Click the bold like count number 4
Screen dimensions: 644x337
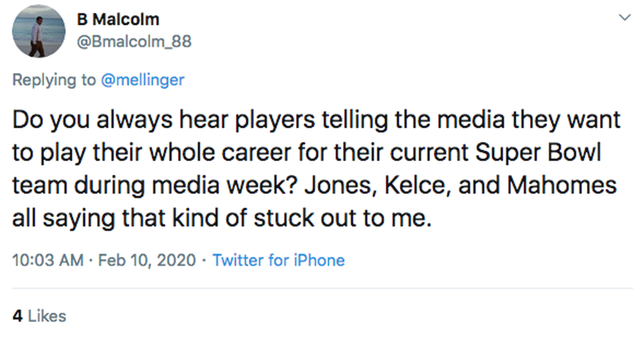[x=18, y=316]
